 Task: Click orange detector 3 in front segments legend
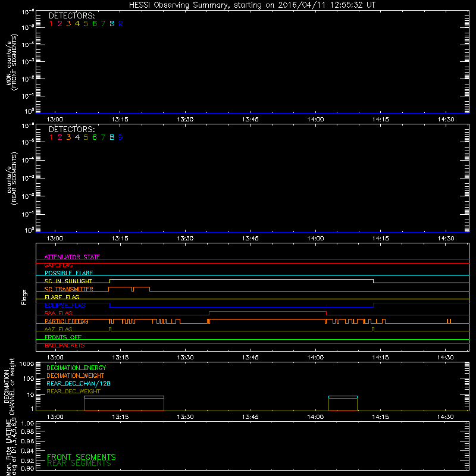[68, 24]
